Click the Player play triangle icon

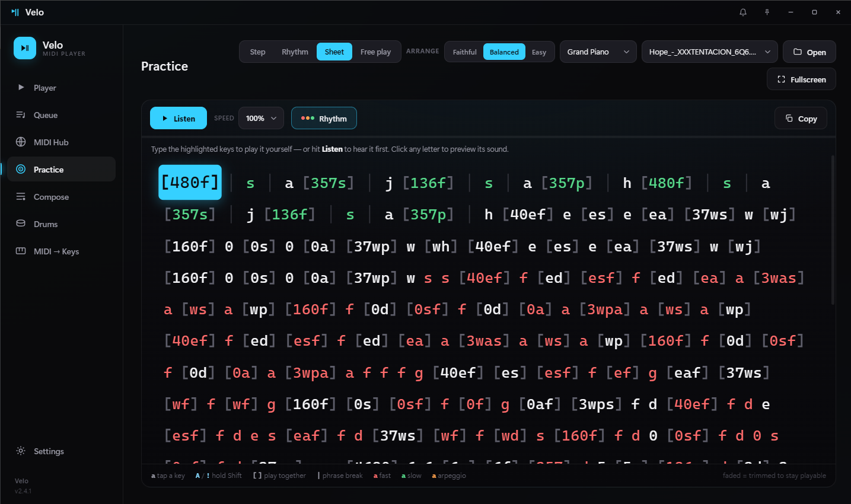[21, 87]
